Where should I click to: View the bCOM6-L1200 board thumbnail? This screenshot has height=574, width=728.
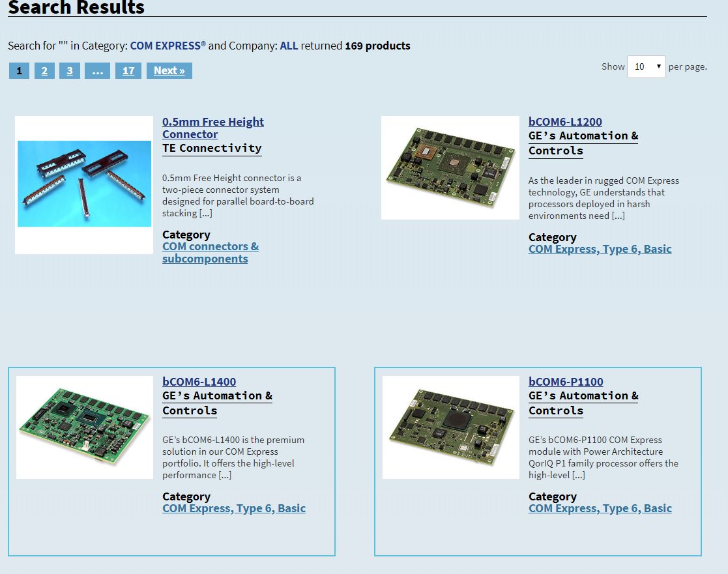click(450, 167)
